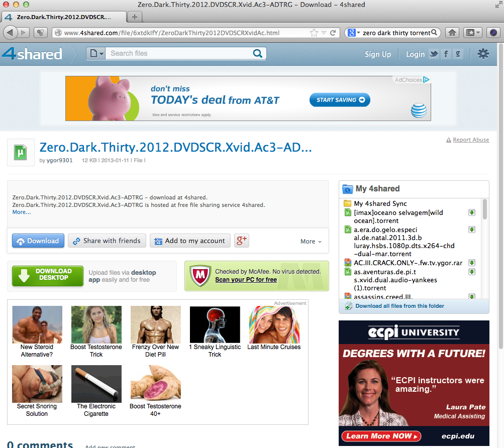This screenshot has width=504, height=448.
Task: Click the blue Download button
Action: point(38,241)
